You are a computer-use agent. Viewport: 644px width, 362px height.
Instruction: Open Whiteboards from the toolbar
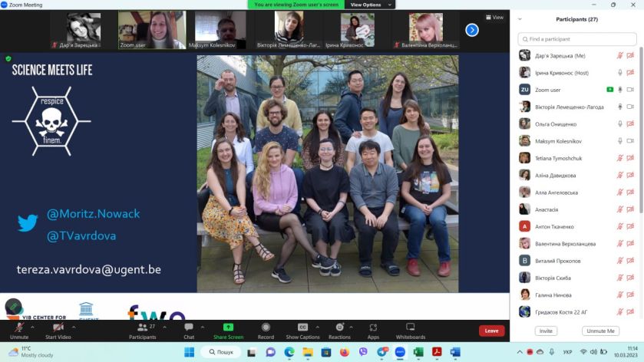pos(410,327)
